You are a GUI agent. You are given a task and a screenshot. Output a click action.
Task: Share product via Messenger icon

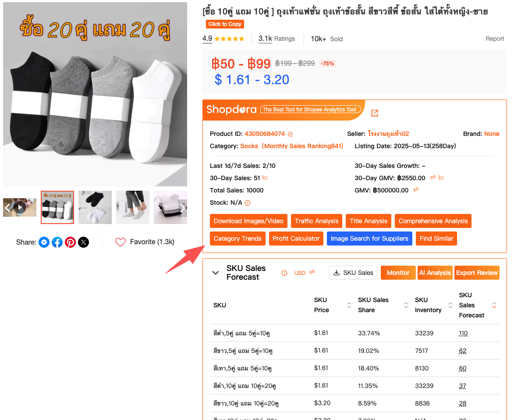tap(44, 242)
